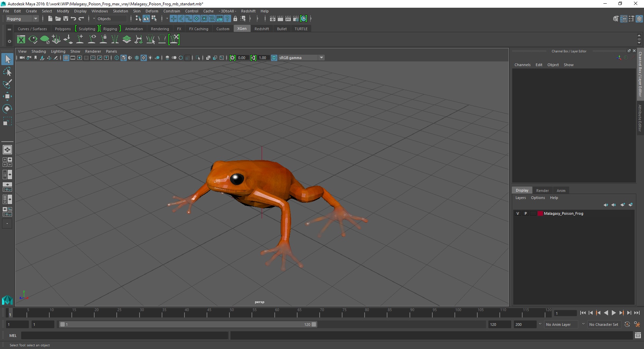Open render settings icon
This screenshot has height=349, width=644.
pos(296,19)
